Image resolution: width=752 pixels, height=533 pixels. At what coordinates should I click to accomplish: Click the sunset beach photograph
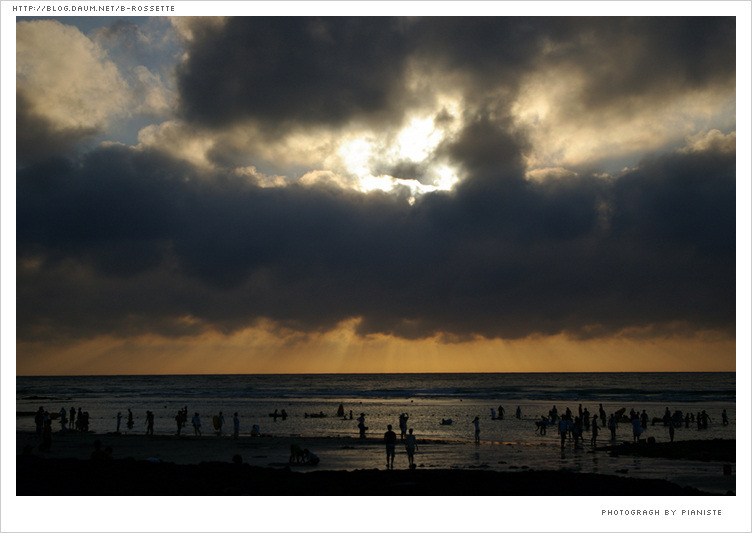point(376,256)
